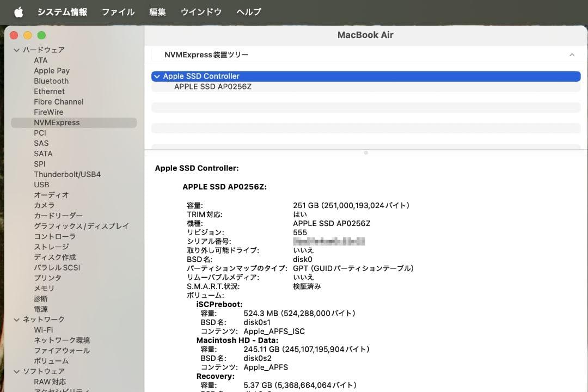
Task: Collapse the ネットワーク section in the sidebar
Action: point(17,319)
